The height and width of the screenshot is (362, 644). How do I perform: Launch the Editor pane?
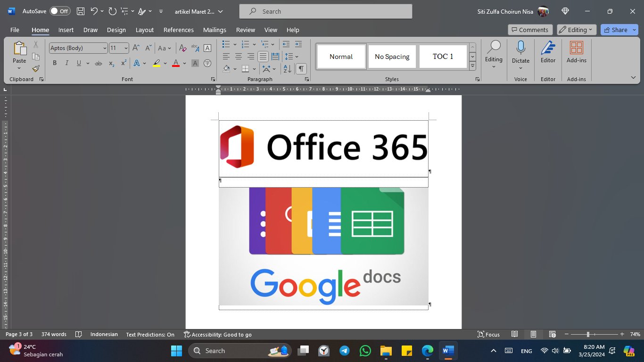pyautogui.click(x=547, y=52)
